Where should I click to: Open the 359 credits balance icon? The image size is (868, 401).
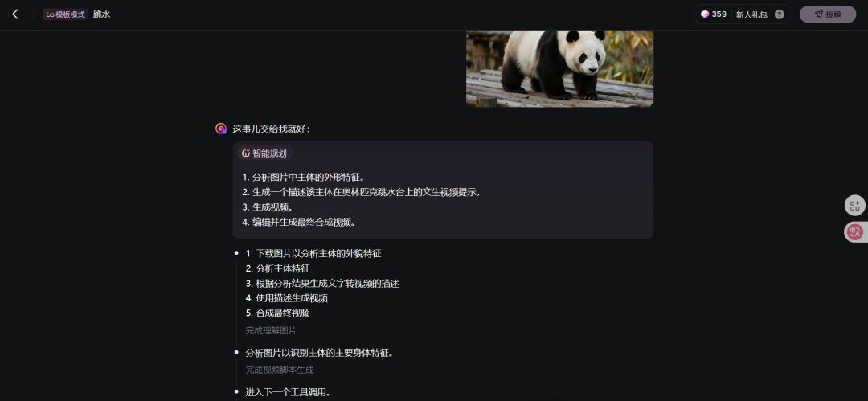[705, 14]
